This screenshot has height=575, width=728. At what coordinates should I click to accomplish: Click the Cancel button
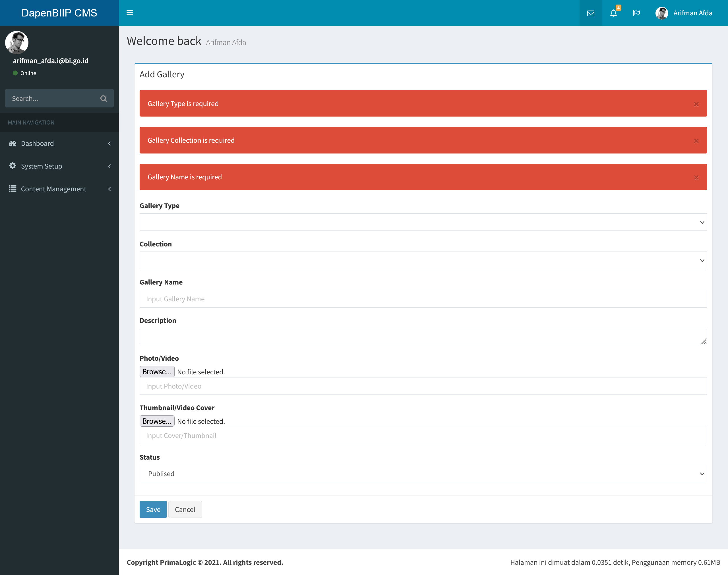point(185,509)
